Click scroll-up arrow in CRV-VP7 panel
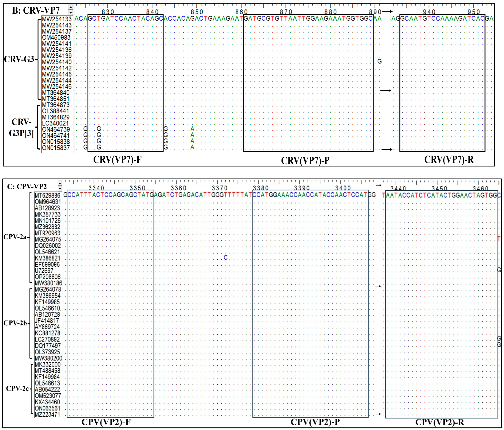The width and height of the screenshot is (504, 430). [71, 7]
